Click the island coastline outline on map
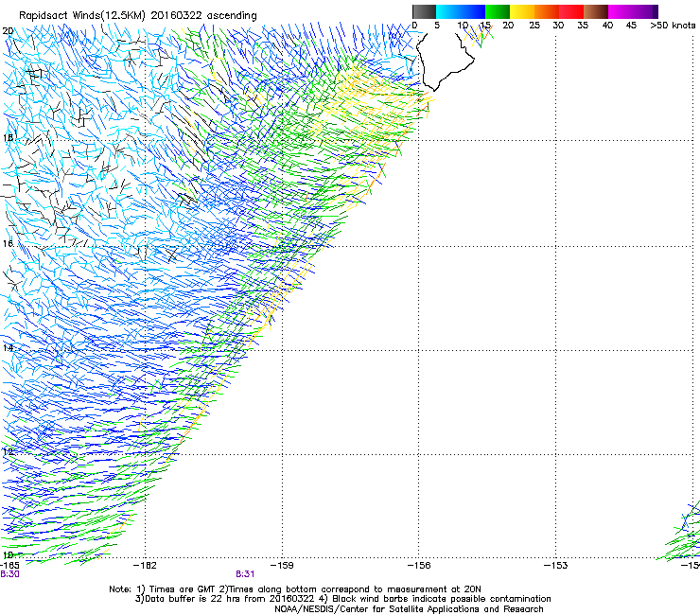 pos(445,62)
